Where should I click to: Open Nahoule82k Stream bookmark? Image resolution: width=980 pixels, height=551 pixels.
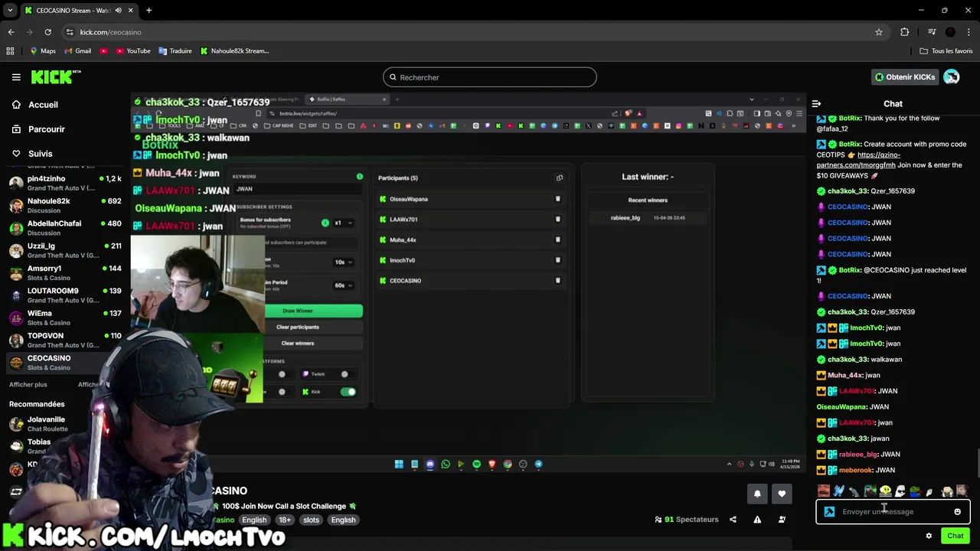[x=234, y=51]
